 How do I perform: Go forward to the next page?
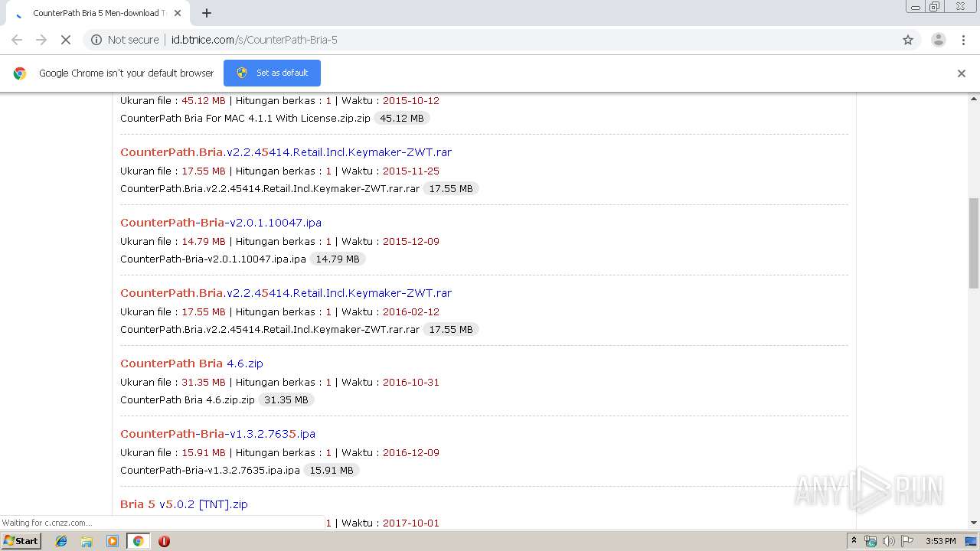pyautogui.click(x=41, y=40)
